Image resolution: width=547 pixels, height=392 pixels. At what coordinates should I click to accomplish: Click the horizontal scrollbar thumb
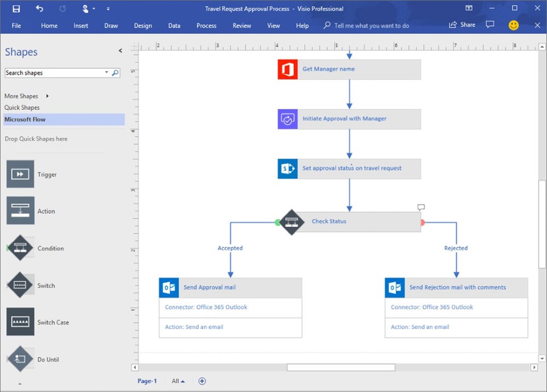click(341, 367)
